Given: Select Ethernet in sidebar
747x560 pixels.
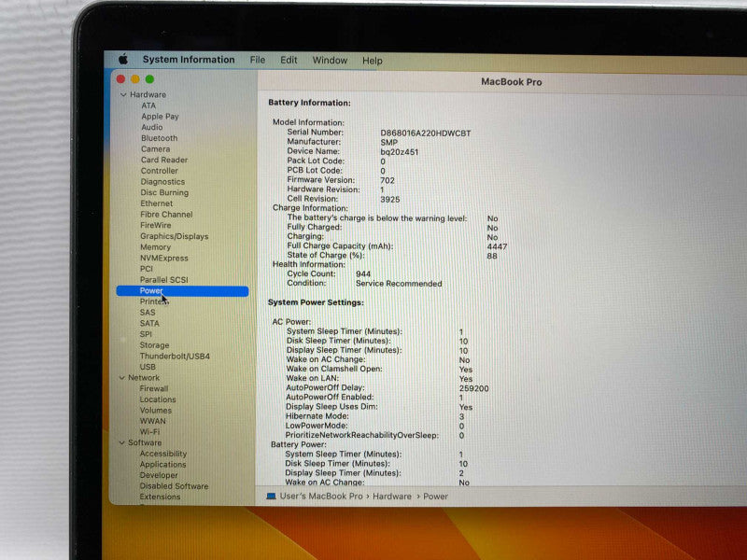Looking at the screenshot, I should (x=156, y=203).
